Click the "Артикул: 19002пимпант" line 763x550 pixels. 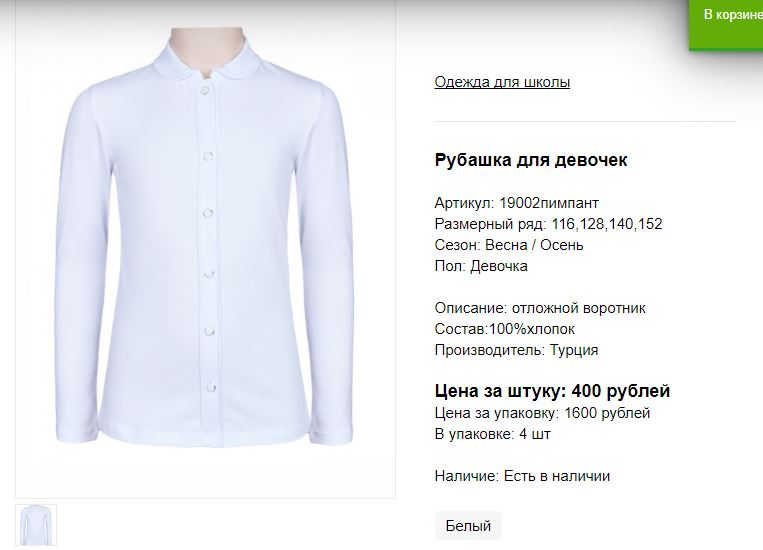click(x=517, y=202)
